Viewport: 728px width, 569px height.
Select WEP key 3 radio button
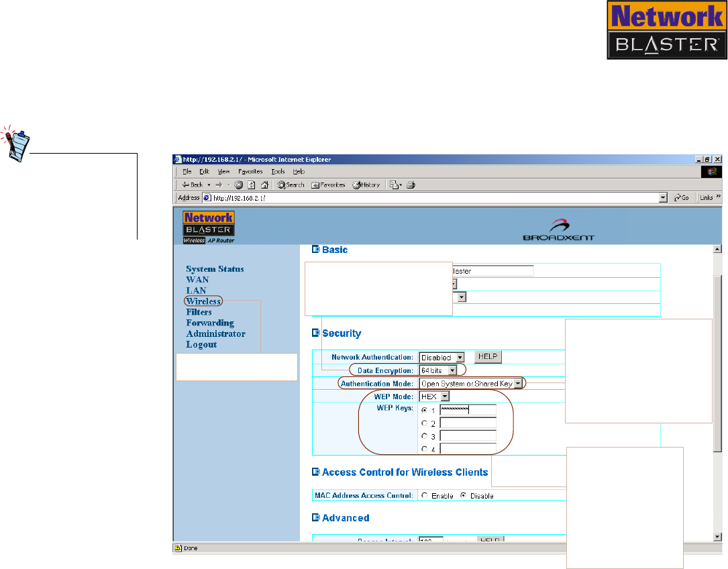pos(424,436)
